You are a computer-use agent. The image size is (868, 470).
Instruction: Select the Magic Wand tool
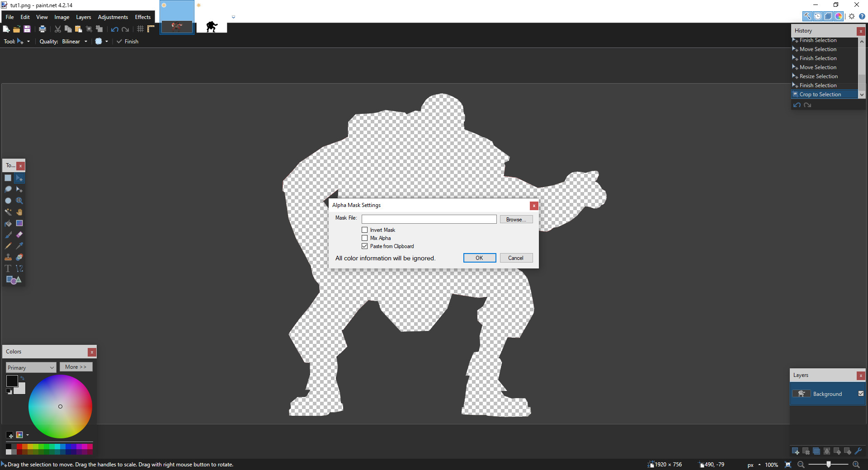point(8,212)
